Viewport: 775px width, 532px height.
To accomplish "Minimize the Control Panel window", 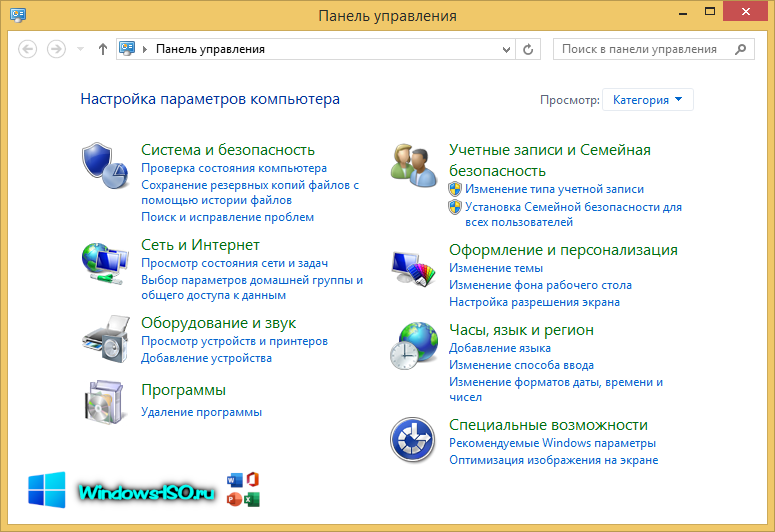I will [683, 12].
